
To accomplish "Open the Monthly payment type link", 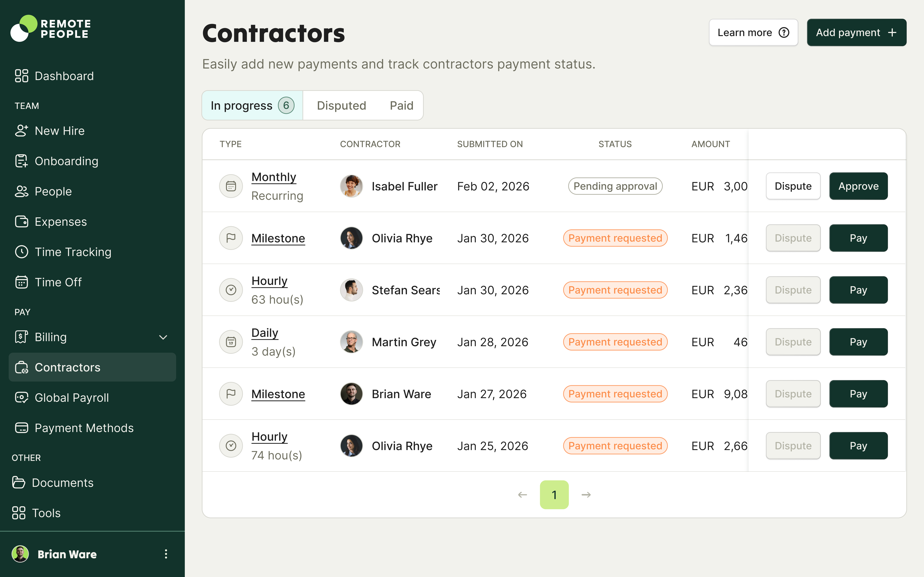I will click(274, 177).
